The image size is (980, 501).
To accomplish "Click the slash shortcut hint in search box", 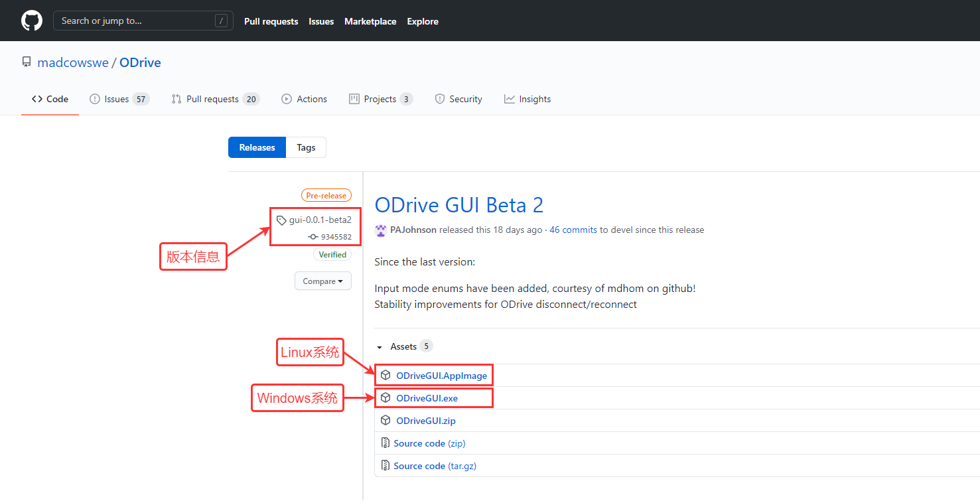I will point(222,21).
